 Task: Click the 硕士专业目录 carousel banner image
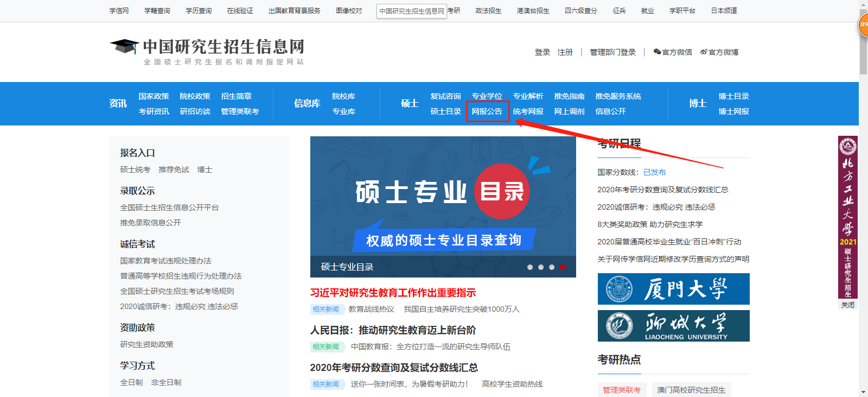[x=443, y=207]
